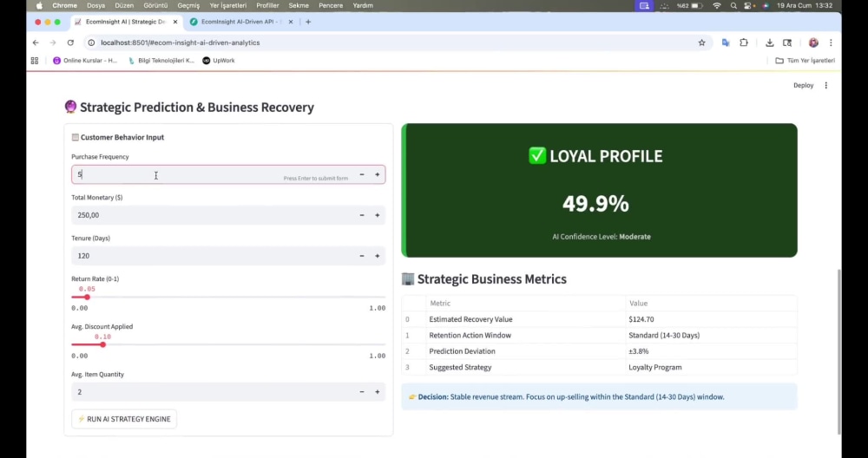Increase Tenure (Days) with plus button
Viewport: 868px width, 458px height.
click(x=378, y=256)
